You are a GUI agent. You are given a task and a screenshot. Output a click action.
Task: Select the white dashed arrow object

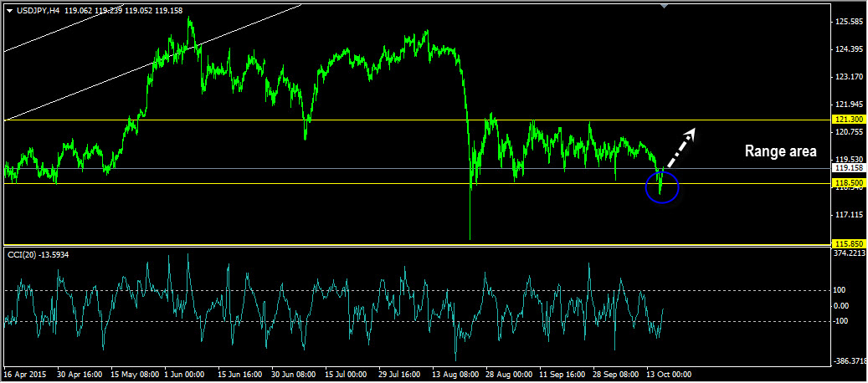click(681, 146)
